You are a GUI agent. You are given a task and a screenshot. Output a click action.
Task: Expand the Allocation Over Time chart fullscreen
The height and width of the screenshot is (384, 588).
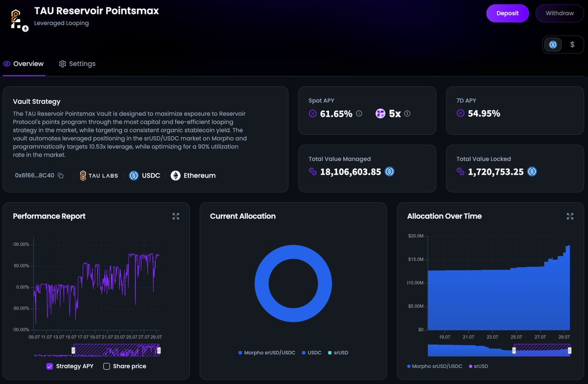coord(570,216)
